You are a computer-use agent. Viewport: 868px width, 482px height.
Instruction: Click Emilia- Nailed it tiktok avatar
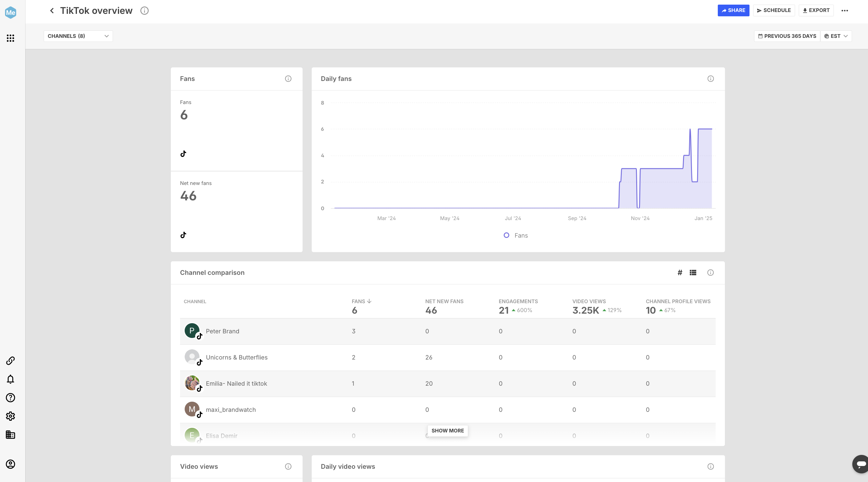[x=192, y=383]
